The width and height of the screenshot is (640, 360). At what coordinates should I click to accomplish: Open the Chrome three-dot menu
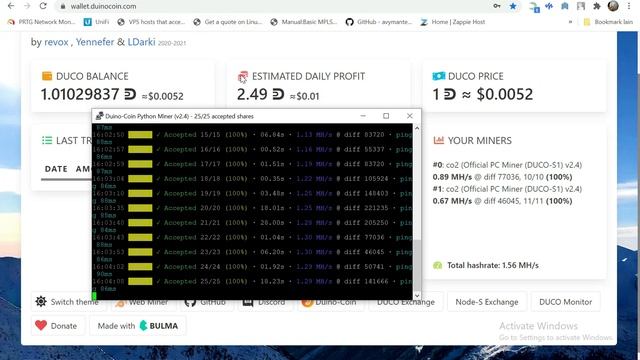click(629, 6)
